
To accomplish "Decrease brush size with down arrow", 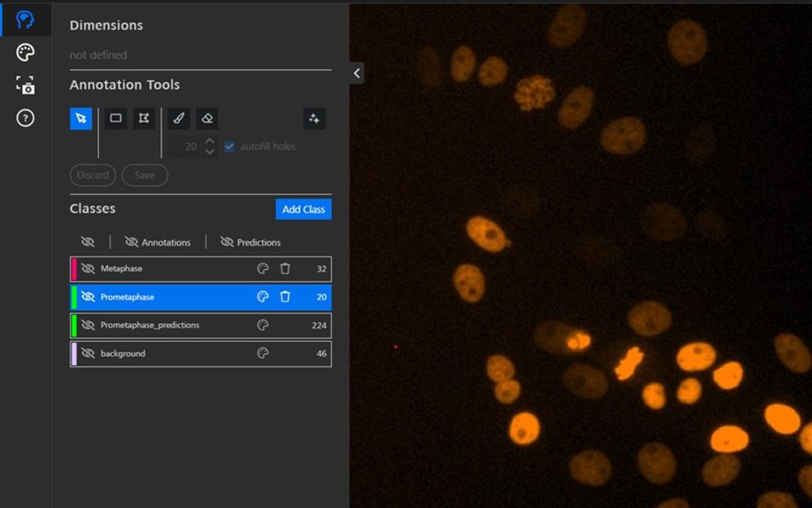I will click(x=209, y=152).
